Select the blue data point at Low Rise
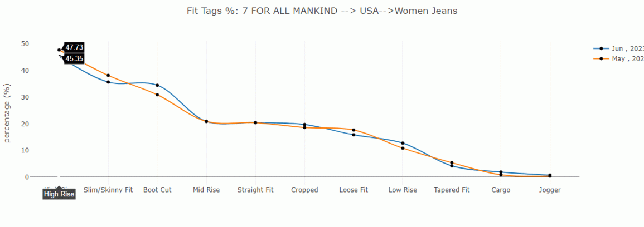This screenshot has height=227, width=644. click(403, 143)
